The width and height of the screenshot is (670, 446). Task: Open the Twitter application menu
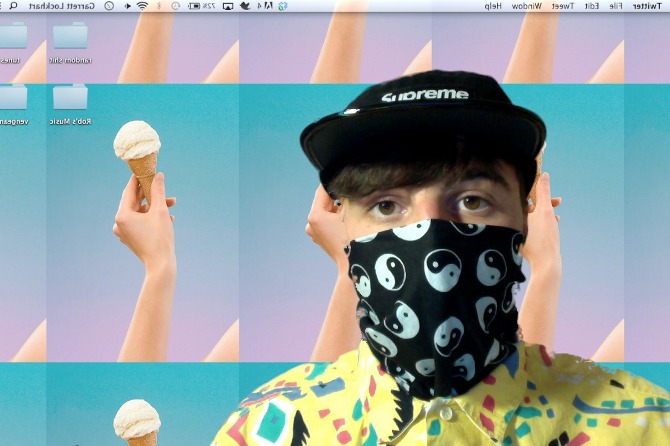click(x=647, y=6)
